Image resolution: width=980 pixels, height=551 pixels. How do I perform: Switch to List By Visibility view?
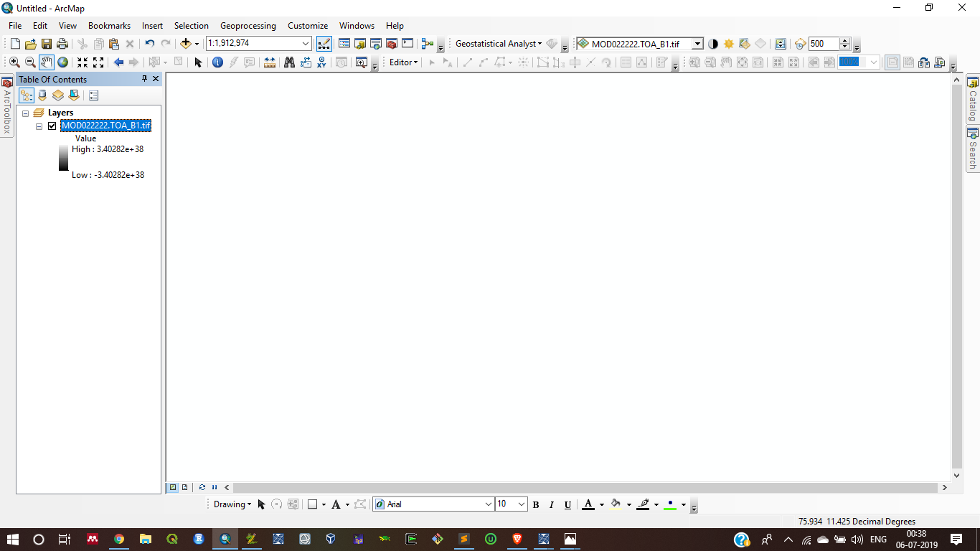[x=58, y=95]
